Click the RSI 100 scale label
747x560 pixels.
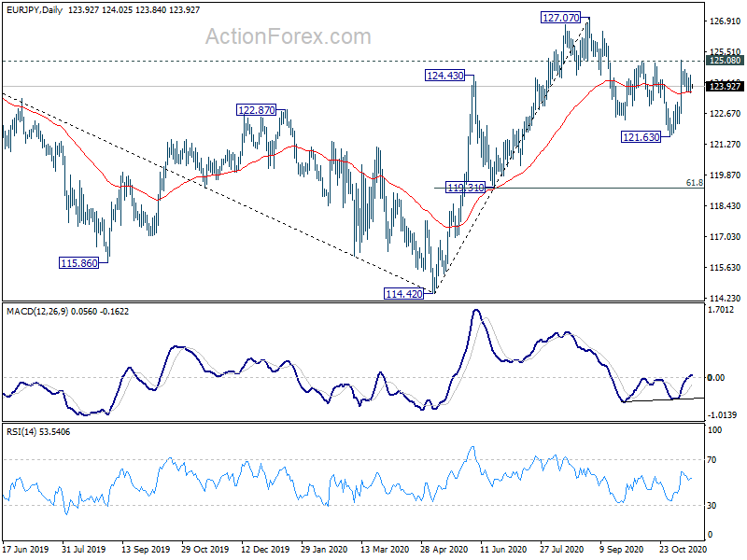click(714, 430)
